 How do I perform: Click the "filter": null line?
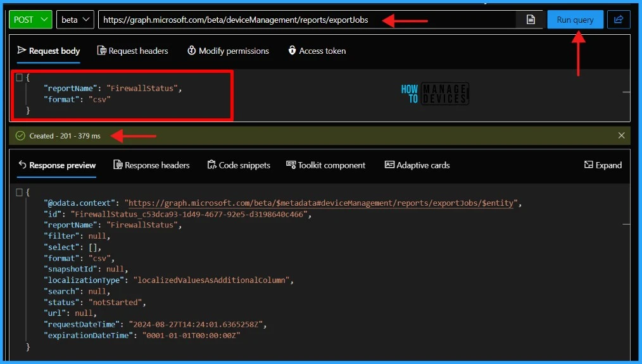(x=77, y=236)
